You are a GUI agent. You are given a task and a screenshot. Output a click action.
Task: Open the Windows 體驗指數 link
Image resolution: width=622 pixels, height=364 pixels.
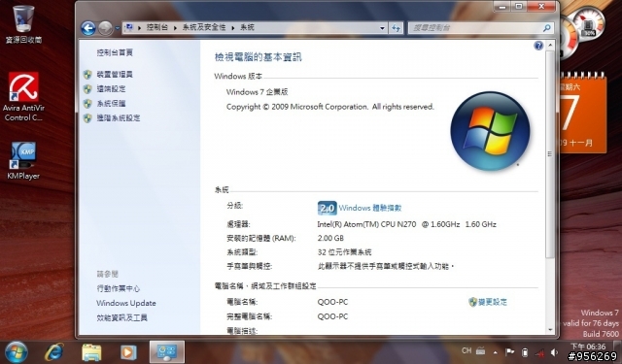tap(370, 208)
